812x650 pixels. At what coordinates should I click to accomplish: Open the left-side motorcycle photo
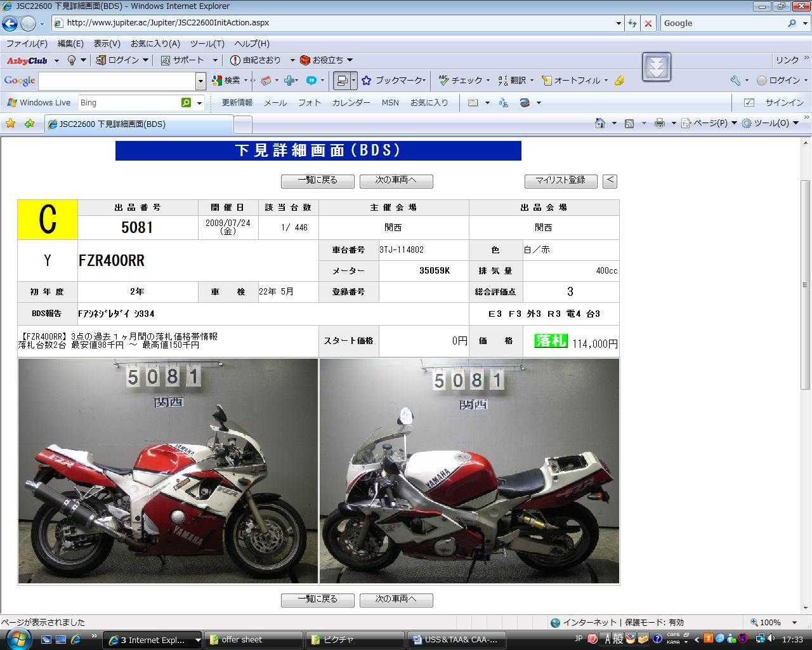click(168, 471)
